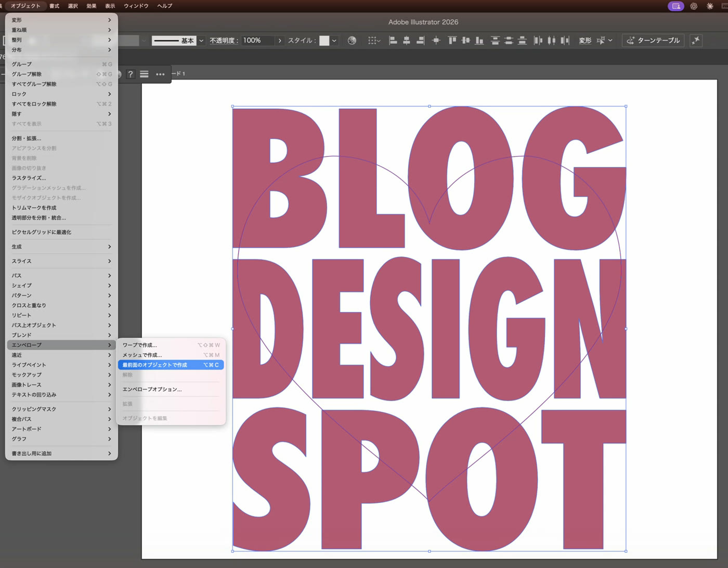Click the スタイル color swatch
The height and width of the screenshot is (568, 728).
coord(324,41)
